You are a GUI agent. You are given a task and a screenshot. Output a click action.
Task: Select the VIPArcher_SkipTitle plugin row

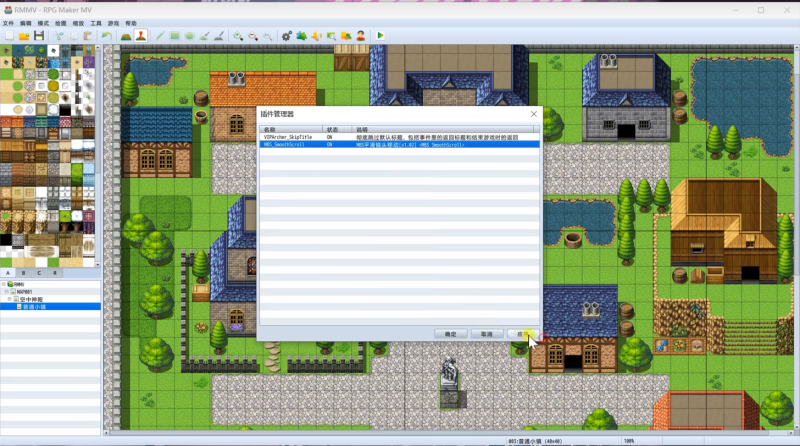point(399,137)
